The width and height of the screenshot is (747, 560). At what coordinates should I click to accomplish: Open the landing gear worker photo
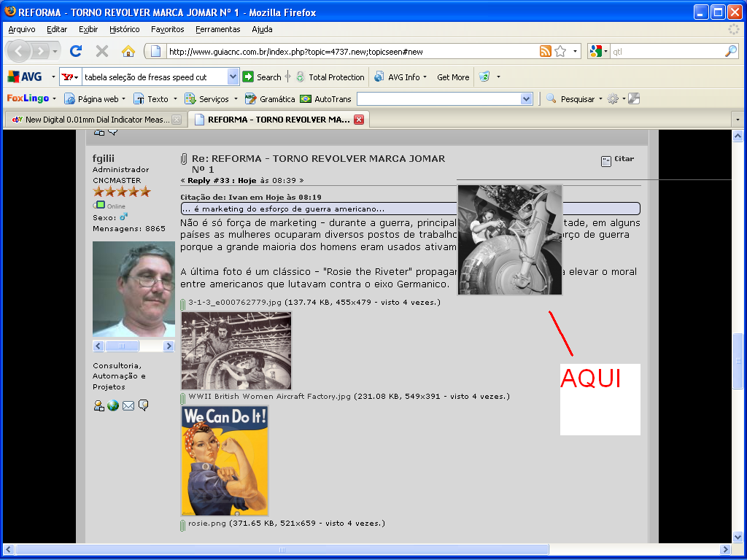pos(510,240)
